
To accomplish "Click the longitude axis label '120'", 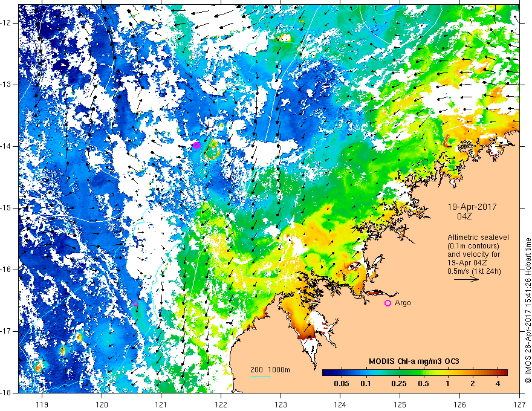I will 102,404.
